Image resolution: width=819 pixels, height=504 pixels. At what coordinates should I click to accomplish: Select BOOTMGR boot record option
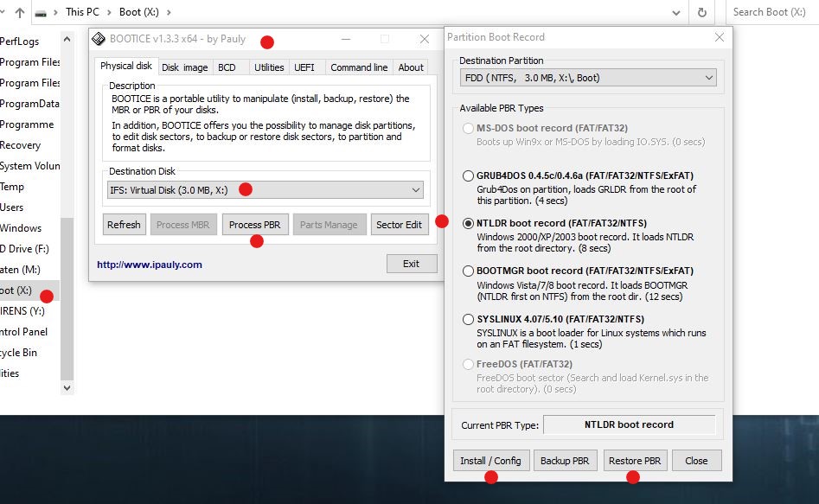tap(468, 271)
